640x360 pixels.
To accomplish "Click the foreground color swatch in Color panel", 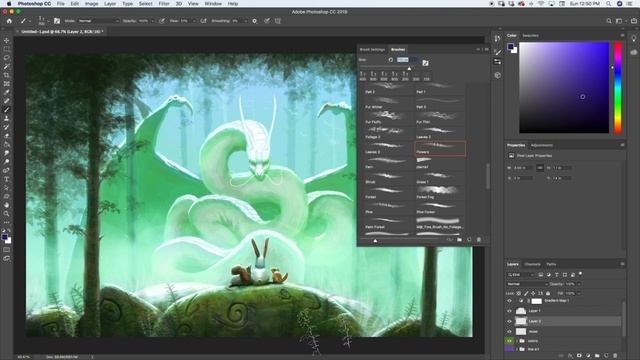I will (x=510, y=47).
